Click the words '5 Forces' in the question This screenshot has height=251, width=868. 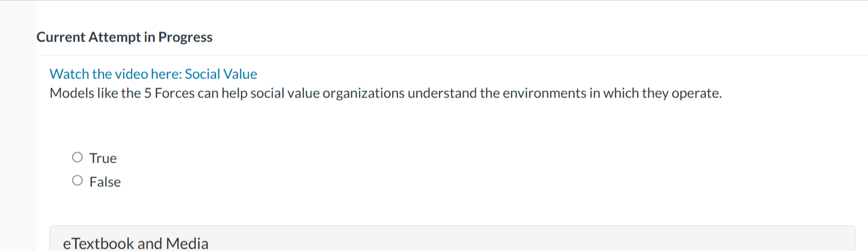(169, 93)
